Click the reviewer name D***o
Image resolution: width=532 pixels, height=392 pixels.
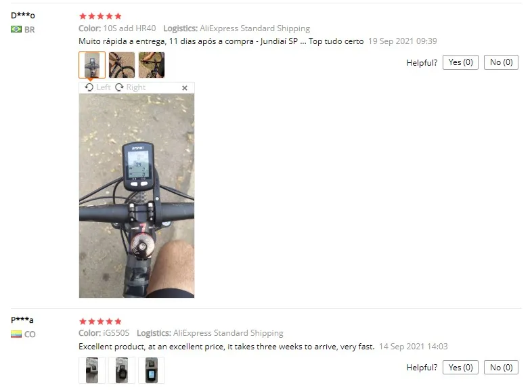click(23, 16)
